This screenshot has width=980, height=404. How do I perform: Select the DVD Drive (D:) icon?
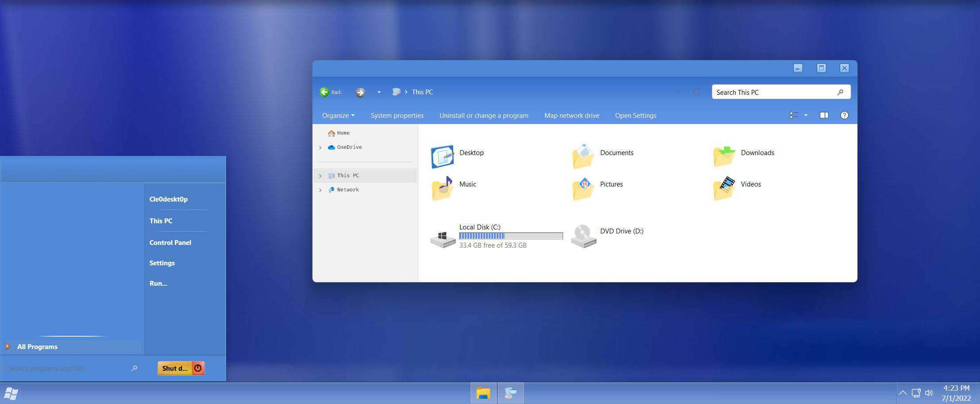(583, 236)
